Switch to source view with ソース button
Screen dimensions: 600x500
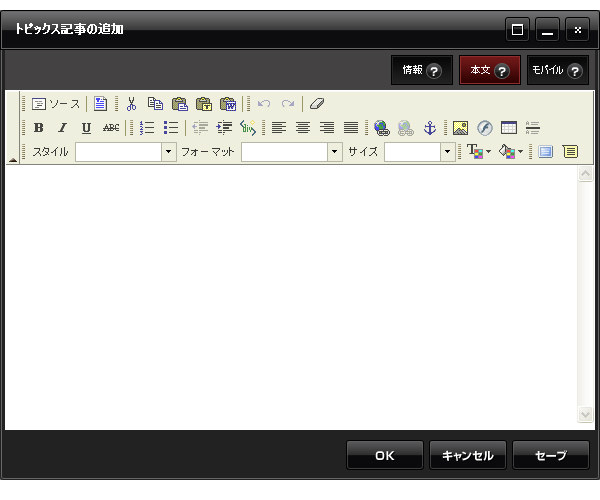(56, 104)
